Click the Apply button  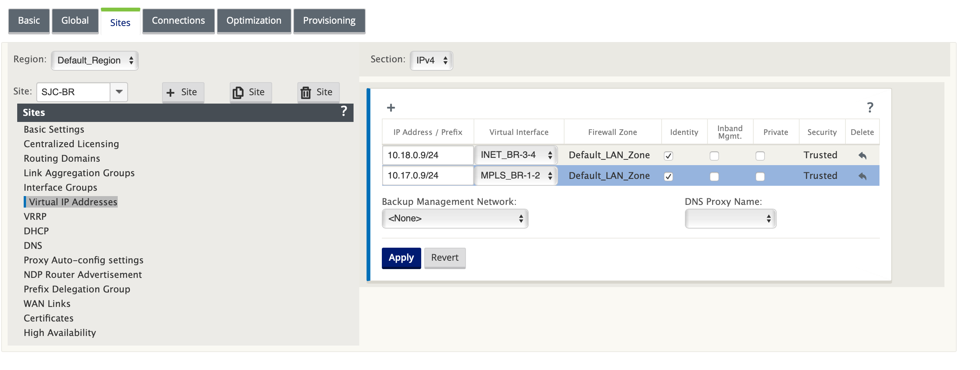[401, 258]
